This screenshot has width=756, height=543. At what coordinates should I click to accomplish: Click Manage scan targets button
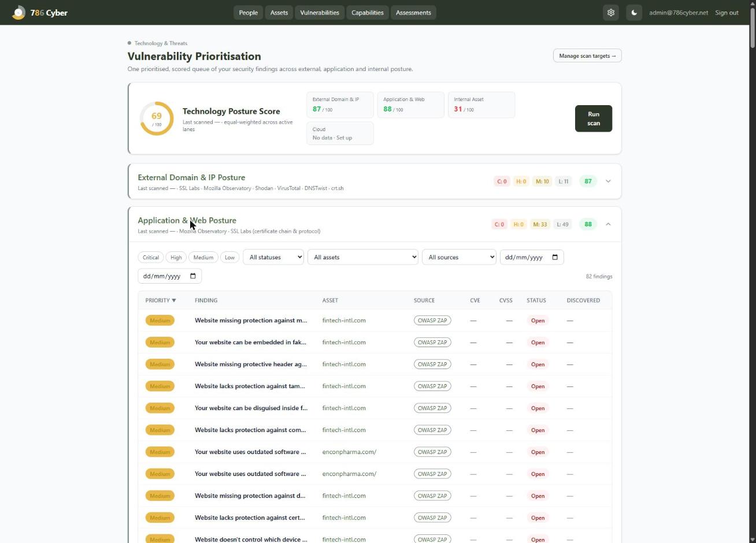587,55
